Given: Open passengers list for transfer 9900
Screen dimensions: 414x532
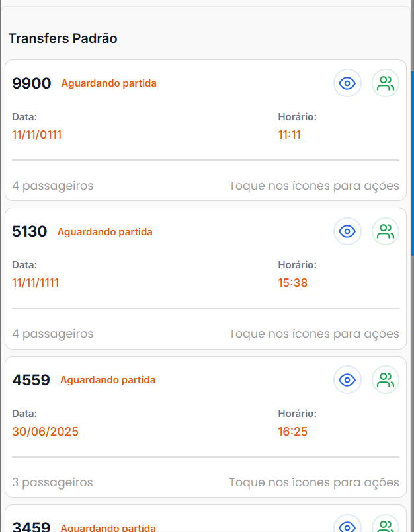Looking at the screenshot, I should 386,83.
